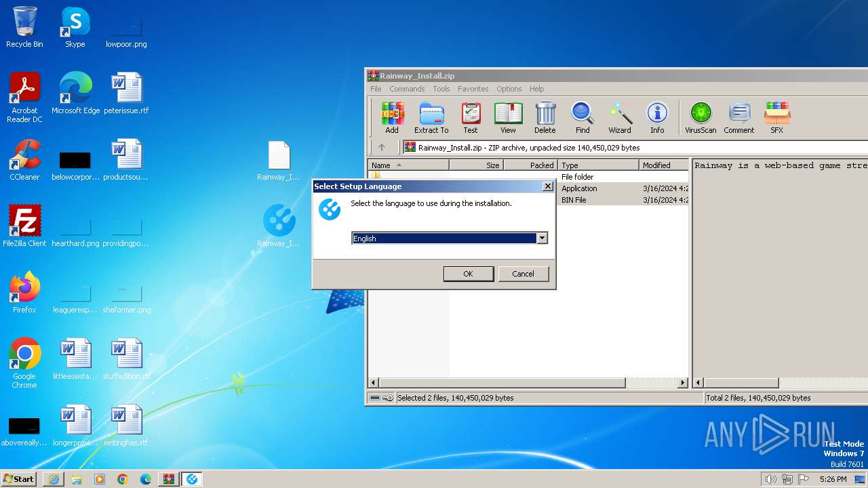868x488 pixels.
Task: Sort by the Size column header
Action: 476,165
